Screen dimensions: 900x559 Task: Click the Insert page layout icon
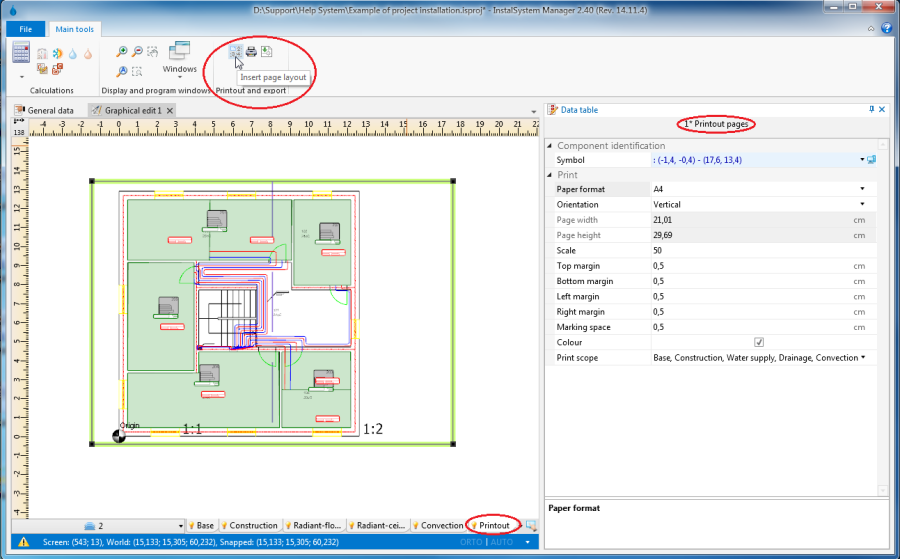pyautogui.click(x=235, y=52)
